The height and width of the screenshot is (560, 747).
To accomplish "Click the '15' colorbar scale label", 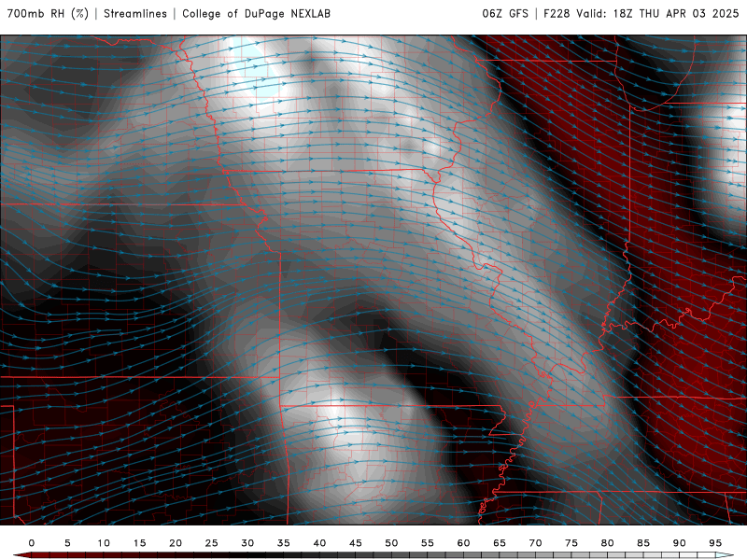I will [x=139, y=543].
